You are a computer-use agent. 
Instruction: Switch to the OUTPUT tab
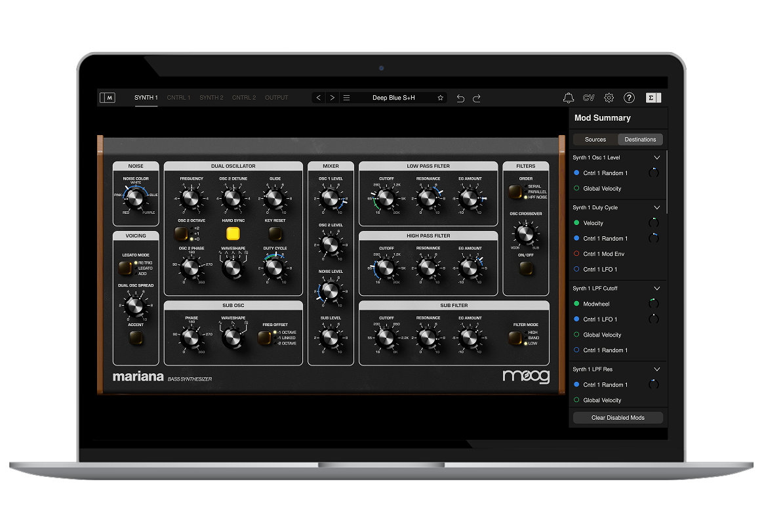[x=276, y=98]
